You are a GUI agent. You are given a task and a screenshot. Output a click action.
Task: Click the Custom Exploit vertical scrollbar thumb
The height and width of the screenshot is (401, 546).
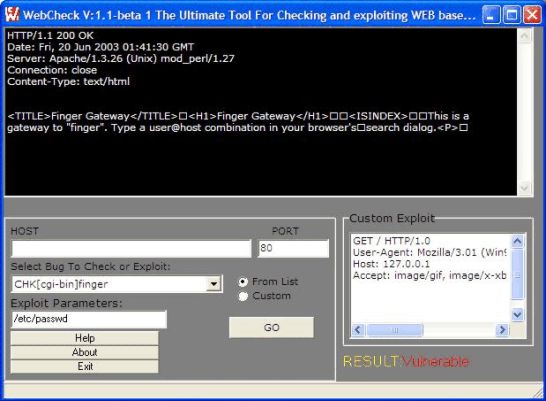[x=517, y=274]
